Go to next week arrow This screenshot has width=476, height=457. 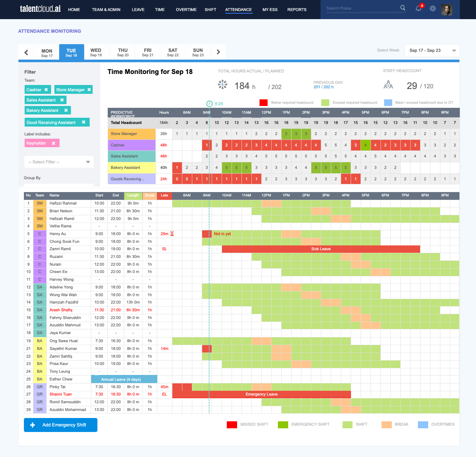click(x=218, y=52)
